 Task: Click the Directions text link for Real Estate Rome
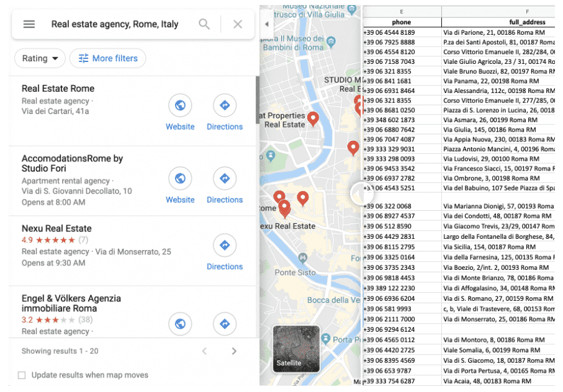pos(225,127)
